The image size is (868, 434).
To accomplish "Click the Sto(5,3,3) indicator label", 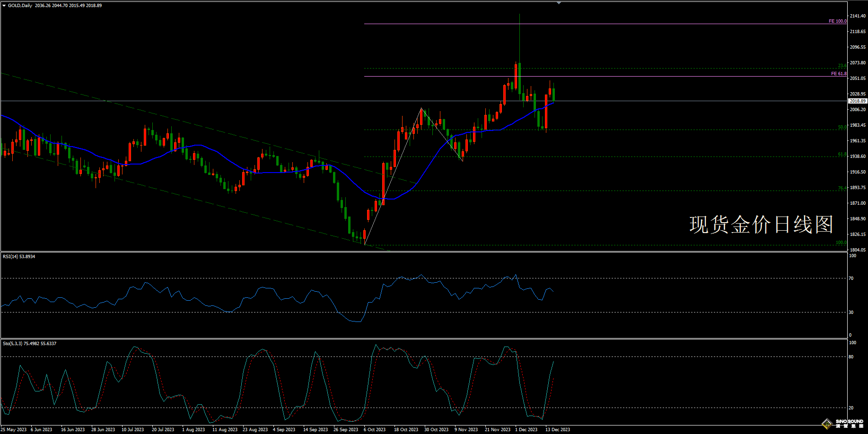I will tap(29, 344).
